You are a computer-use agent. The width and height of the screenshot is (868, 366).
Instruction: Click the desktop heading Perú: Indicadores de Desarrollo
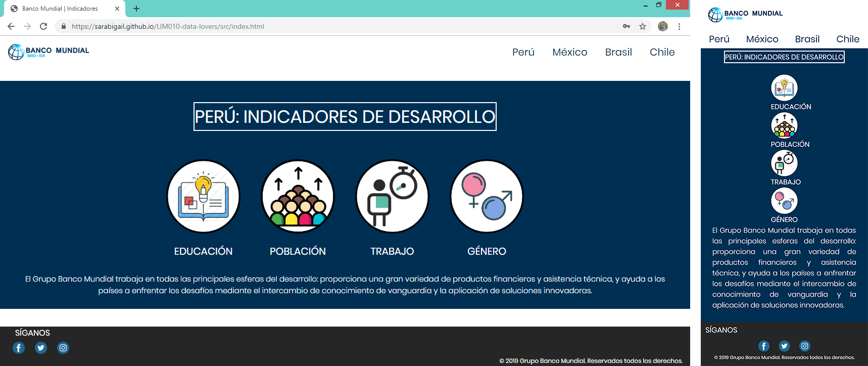(345, 117)
